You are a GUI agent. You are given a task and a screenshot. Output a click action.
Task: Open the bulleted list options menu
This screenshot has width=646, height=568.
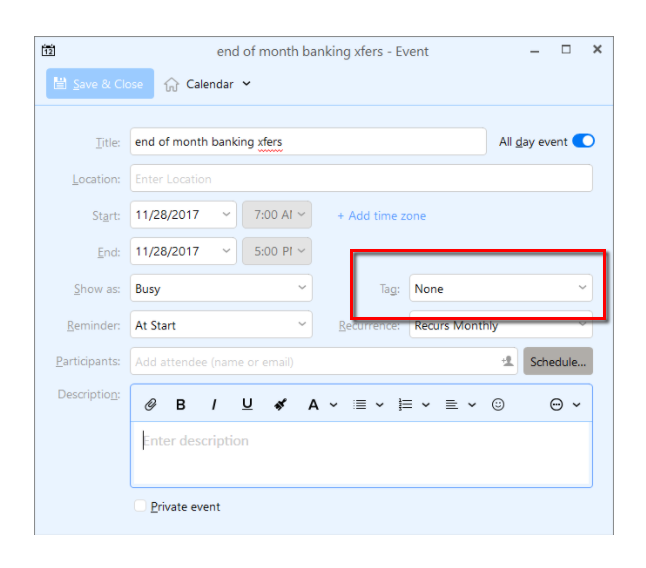368,405
